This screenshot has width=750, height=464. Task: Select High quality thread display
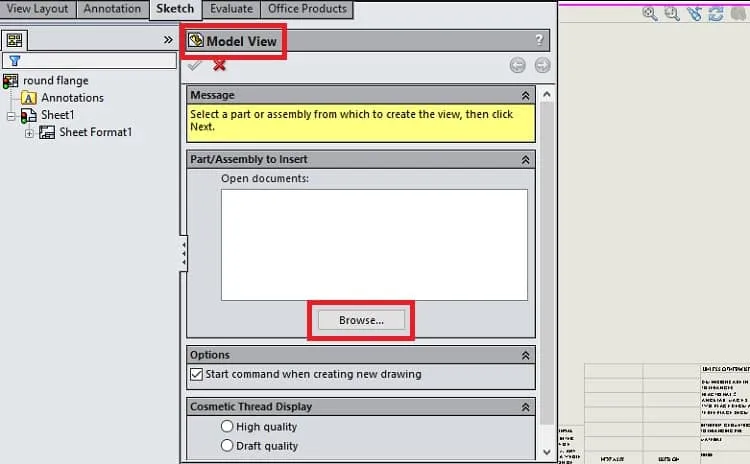(227, 426)
